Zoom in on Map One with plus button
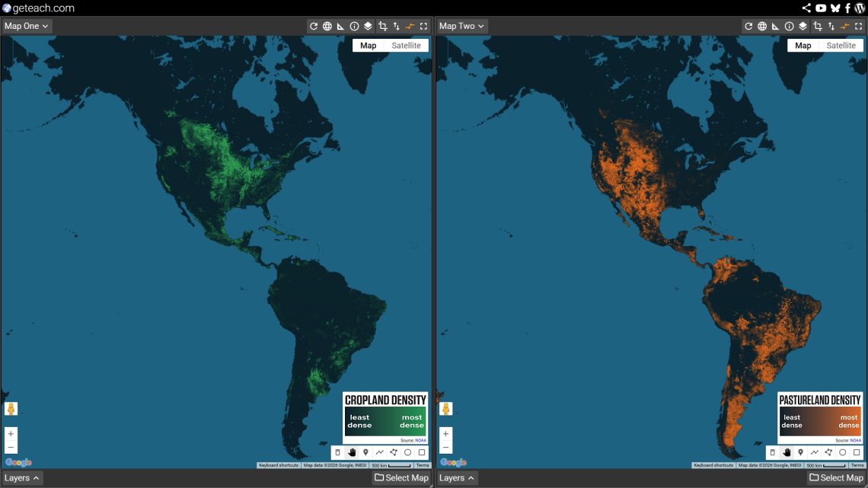 coord(11,434)
